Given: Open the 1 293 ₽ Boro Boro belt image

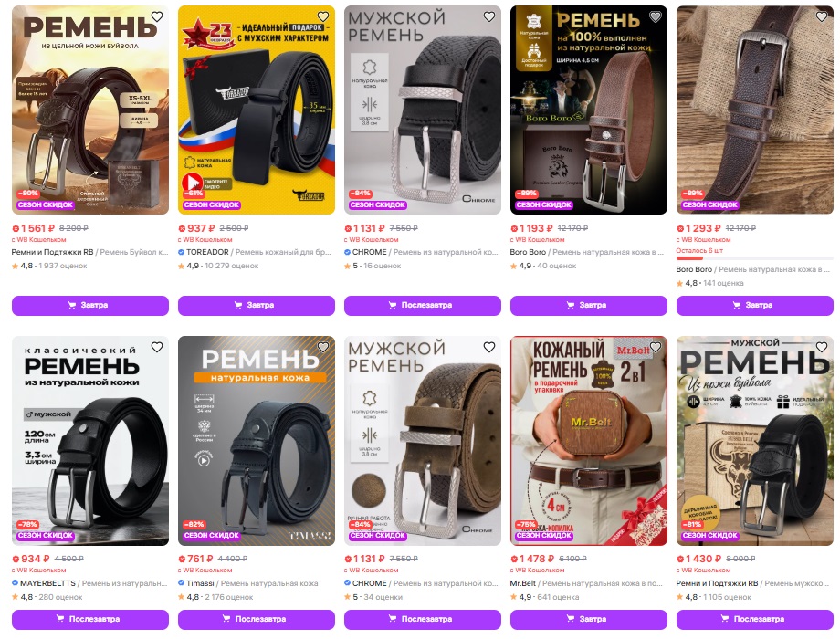Looking at the screenshot, I should pyautogui.click(x=754, y=110).
